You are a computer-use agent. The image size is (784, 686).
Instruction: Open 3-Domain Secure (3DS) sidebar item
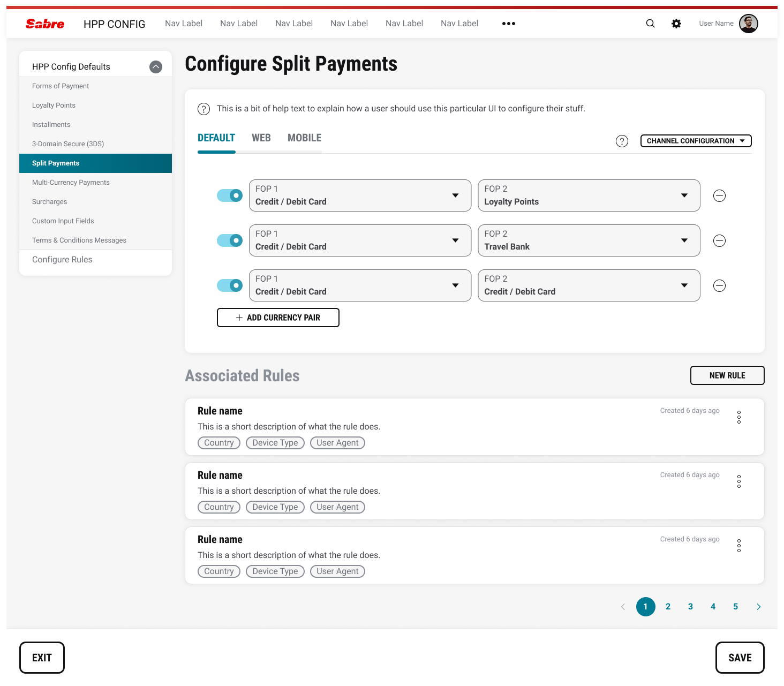point(95,144)
